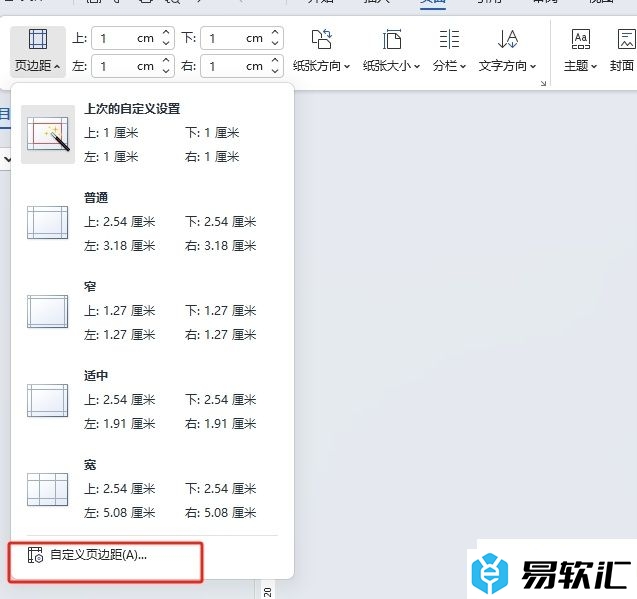Click the 纸张方向 paper orientation icon

click(321, 39)
